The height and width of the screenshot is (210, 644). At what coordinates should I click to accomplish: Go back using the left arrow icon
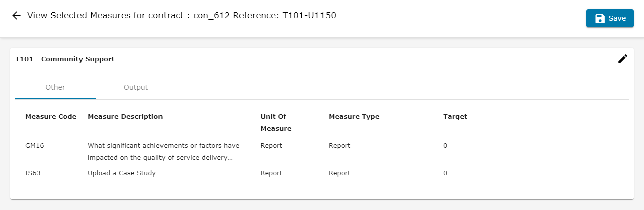point(16,16)
